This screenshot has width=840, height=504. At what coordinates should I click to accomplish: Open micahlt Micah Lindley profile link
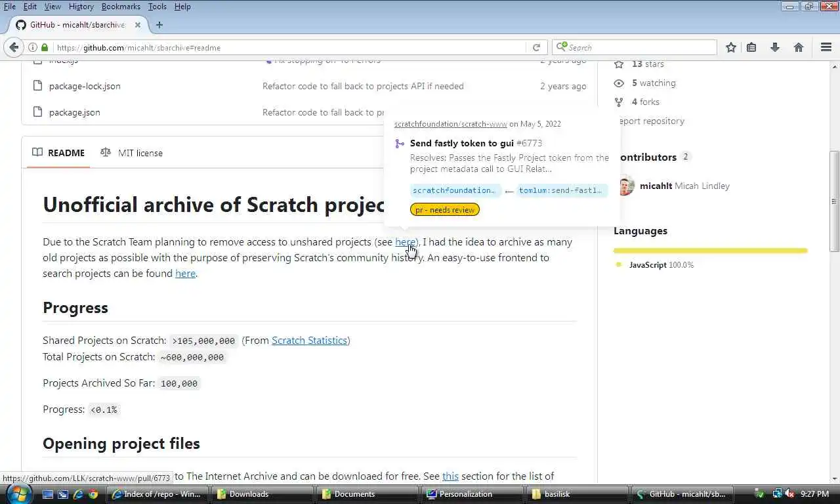[684, 186]
